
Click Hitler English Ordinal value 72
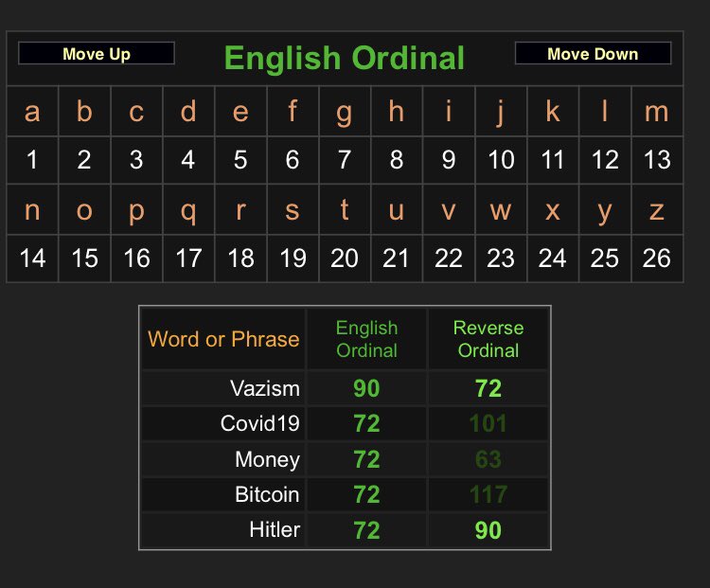(x=366, y=530)
